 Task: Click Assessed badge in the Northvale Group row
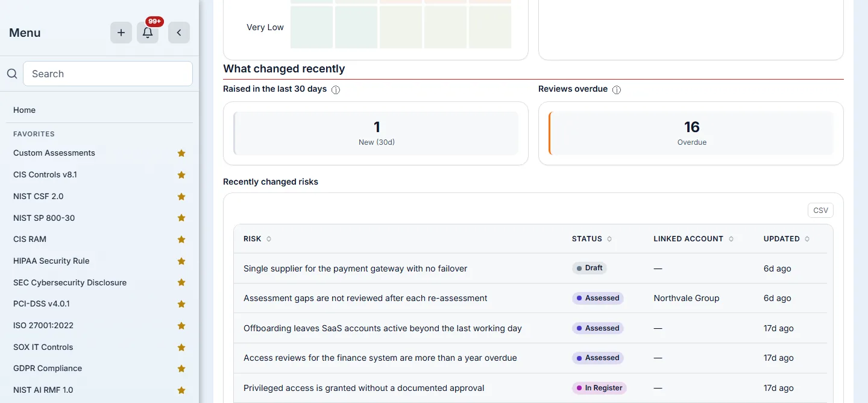click(598, 298)
